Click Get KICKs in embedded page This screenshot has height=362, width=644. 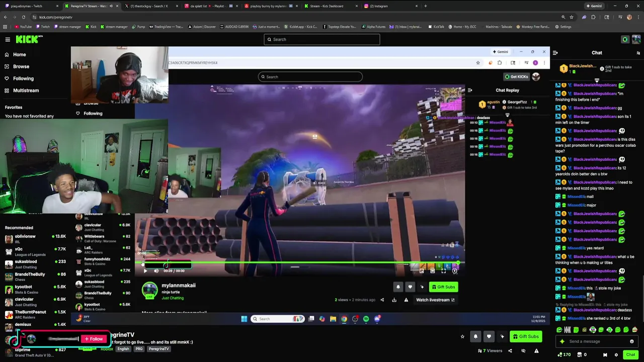(517, 76)
